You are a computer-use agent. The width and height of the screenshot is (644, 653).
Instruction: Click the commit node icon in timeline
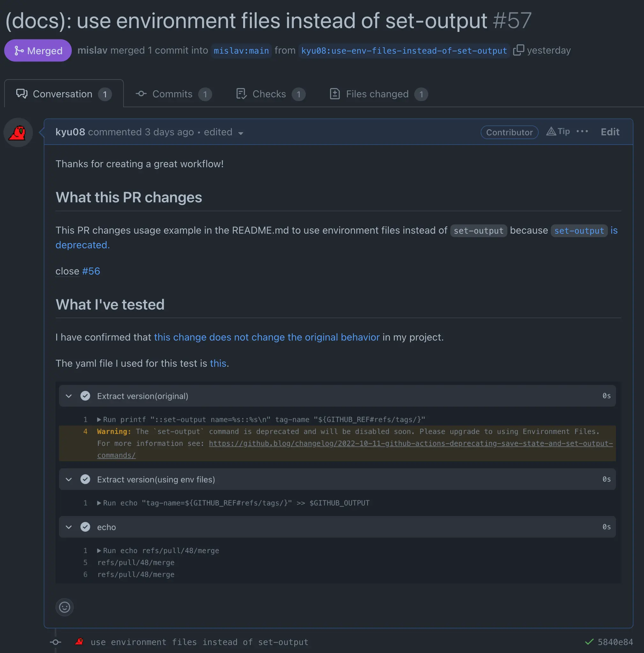tap(56, 642)
